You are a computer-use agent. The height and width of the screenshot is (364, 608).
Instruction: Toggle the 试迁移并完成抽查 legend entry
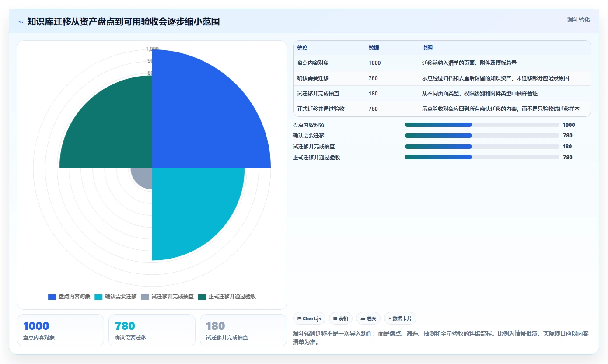(167, 297)
